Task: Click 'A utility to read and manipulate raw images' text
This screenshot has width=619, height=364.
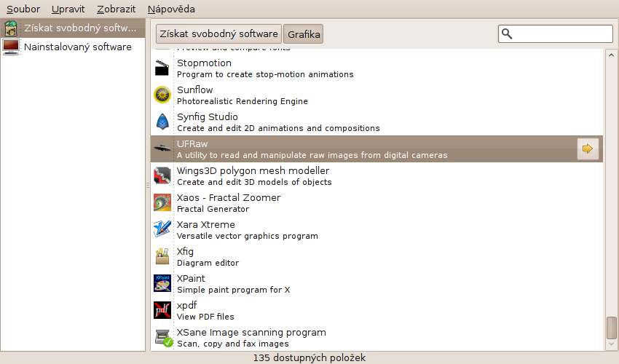Action: [312, 155]
